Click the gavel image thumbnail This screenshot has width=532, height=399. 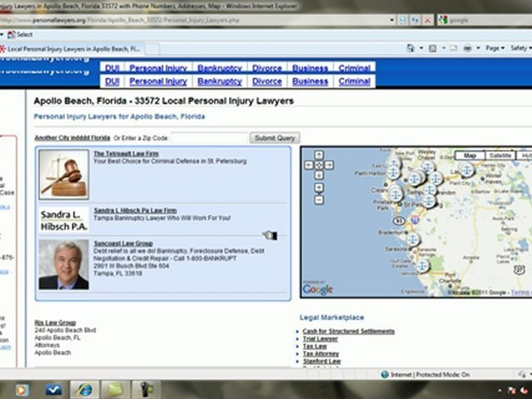click(64, 175)
